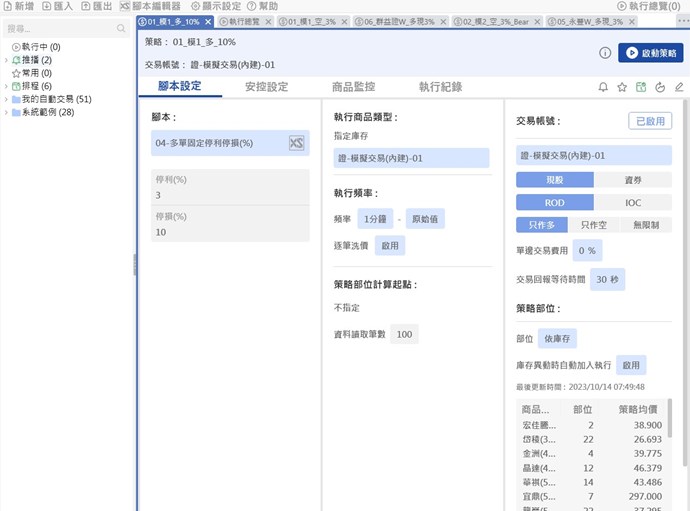Screen dimensions: 690x511
Task: Click the info icon beside 啟動策略
Action: (x=605, y=53)
